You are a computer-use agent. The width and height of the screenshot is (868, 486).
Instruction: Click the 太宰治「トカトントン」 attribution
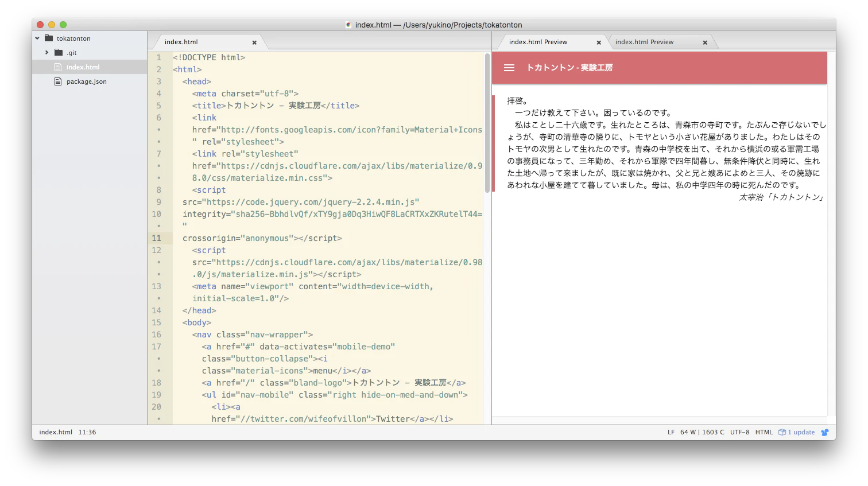click(782, 197)
